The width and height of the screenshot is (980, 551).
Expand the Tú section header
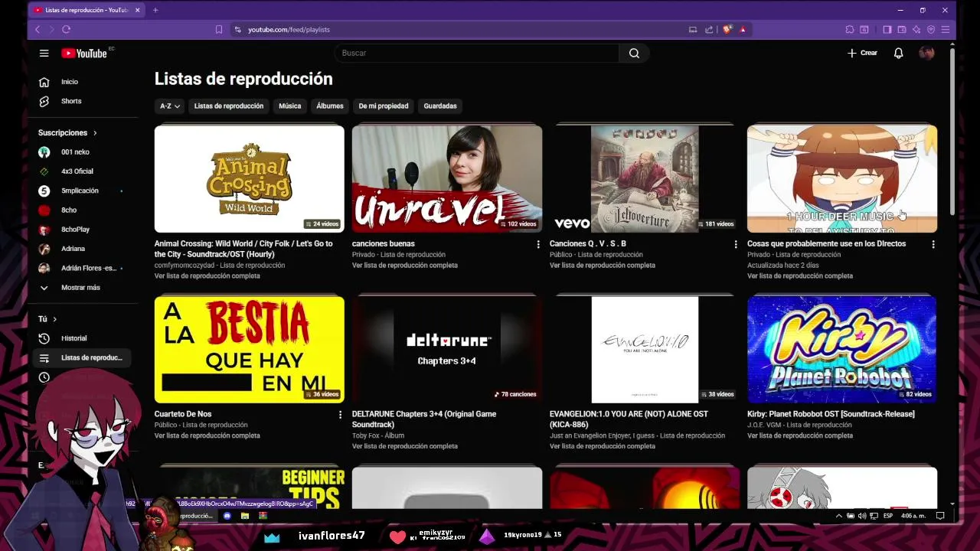[x=47, y=319]
